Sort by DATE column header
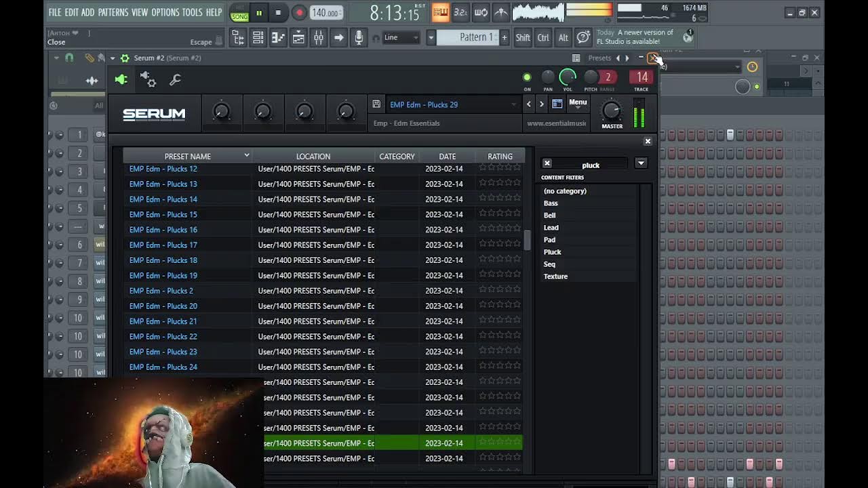The width and height of the screenshot is (868, 488). click(447, 157)
